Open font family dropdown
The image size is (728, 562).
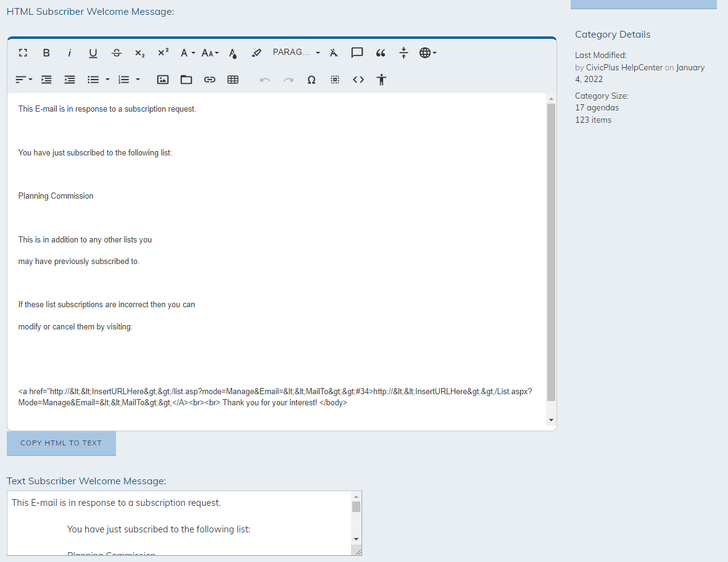pyautogui.click(x=188, y=53)
